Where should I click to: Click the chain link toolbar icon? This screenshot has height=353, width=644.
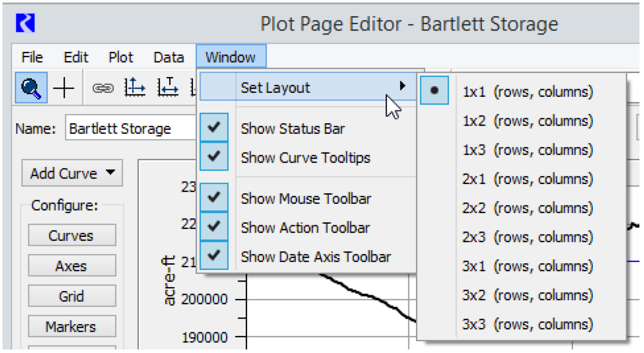point(103,88)
